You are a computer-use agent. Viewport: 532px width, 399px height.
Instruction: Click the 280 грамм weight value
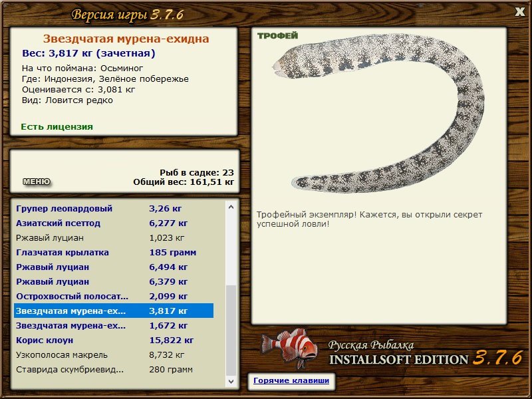click(171, 370)
